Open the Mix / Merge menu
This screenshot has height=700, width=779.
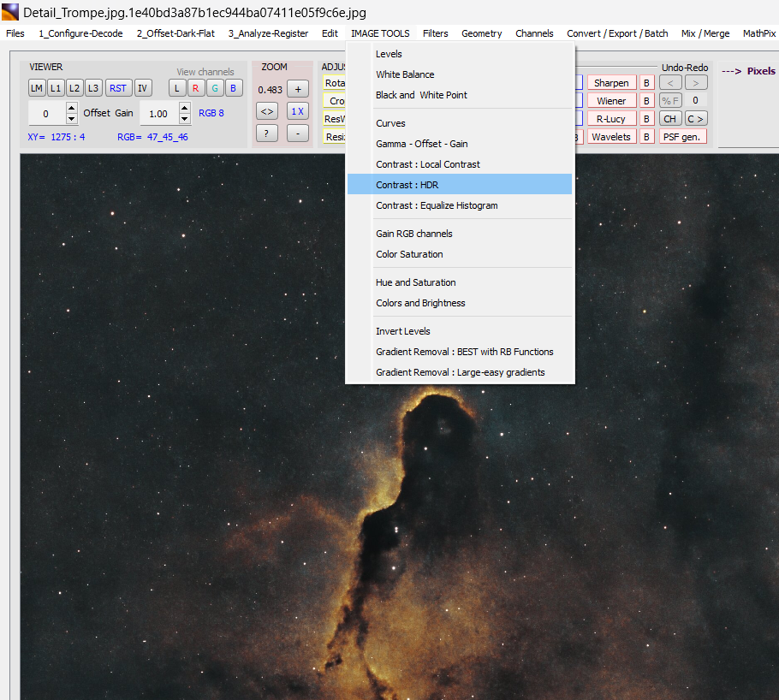705,33
